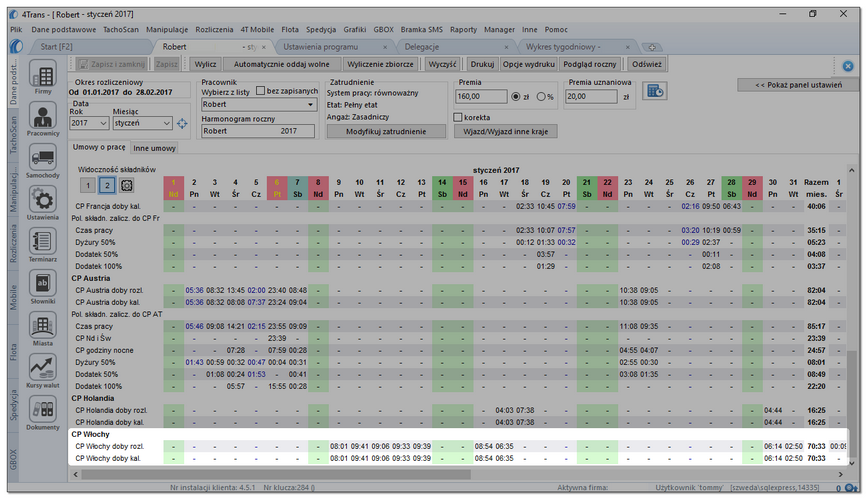Toggle the korekta checkbox

click(x=457, y=117)
